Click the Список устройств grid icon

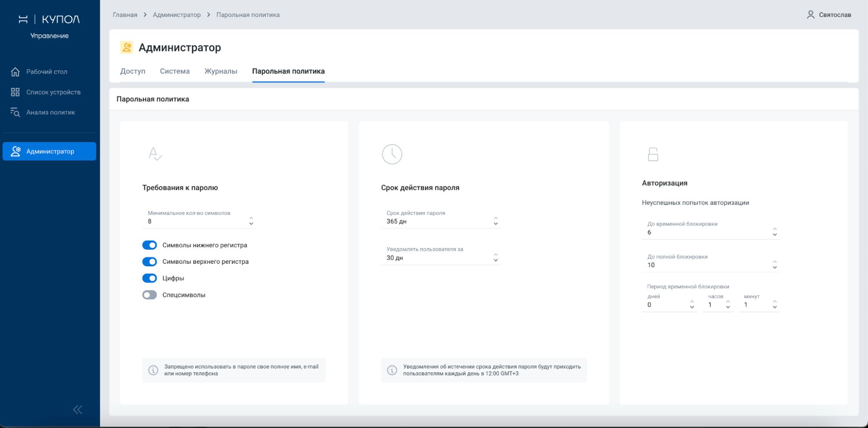[x=15, y=92]
